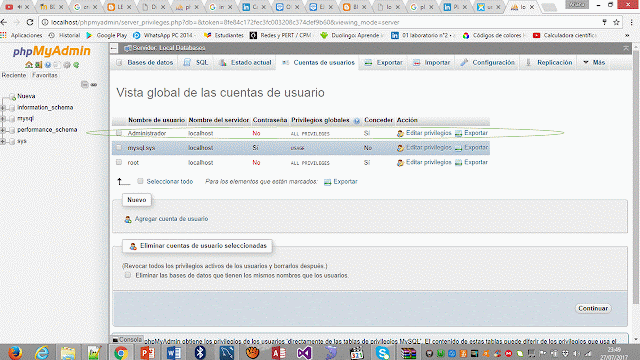Open the Más dropdown menu
640x360 pixels.
coord(594,62)
